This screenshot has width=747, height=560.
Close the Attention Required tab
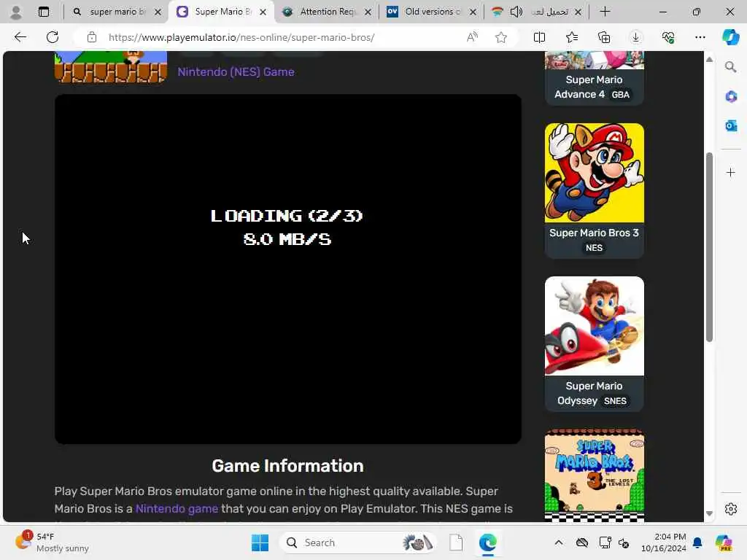368,12
